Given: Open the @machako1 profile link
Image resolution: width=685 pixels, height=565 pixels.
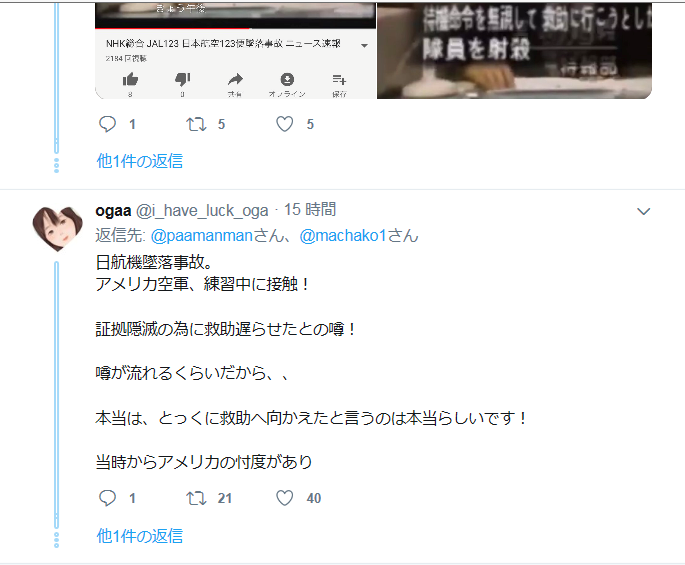Looking at the screenshot, I should coord(343,236).
